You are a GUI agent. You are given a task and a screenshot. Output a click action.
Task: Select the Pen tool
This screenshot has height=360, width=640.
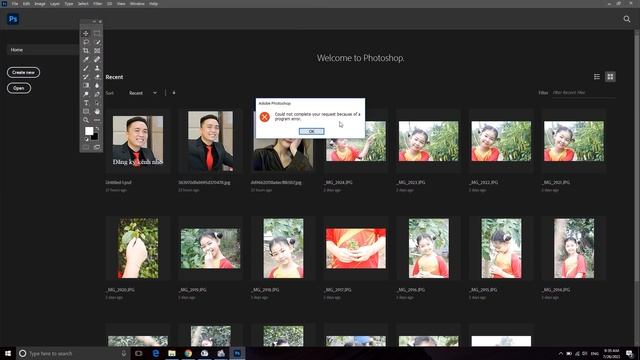(x=97, y=94)
